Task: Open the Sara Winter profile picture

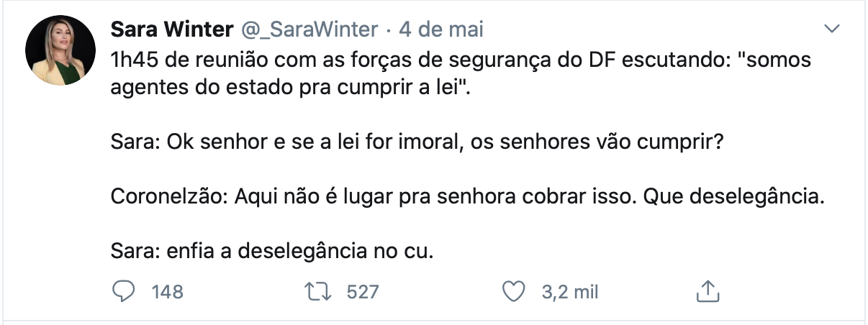Action: tap(60, 50)
